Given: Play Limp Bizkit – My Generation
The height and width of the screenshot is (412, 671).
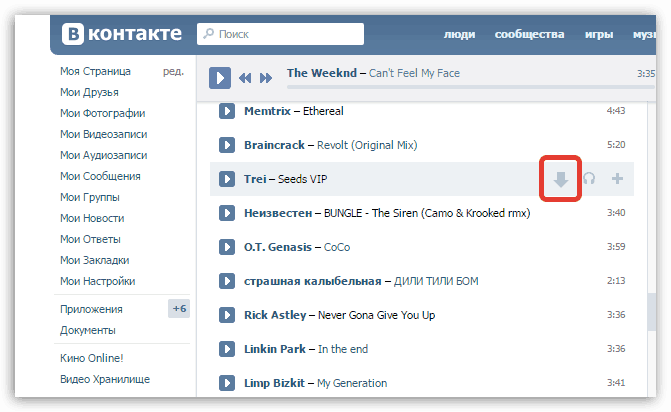Looking at the screenshot, I should [x=226, y=383].
